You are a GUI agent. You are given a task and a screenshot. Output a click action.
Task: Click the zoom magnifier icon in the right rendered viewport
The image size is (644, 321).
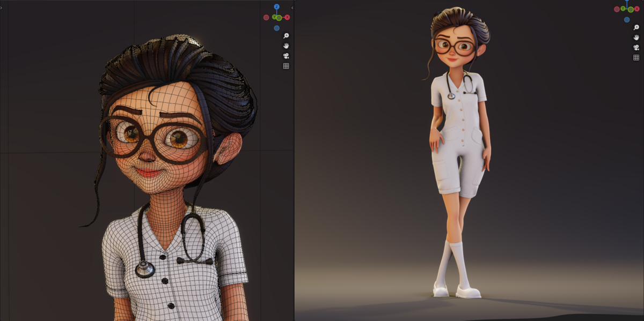pyautogui.click(x=636, y=27)
